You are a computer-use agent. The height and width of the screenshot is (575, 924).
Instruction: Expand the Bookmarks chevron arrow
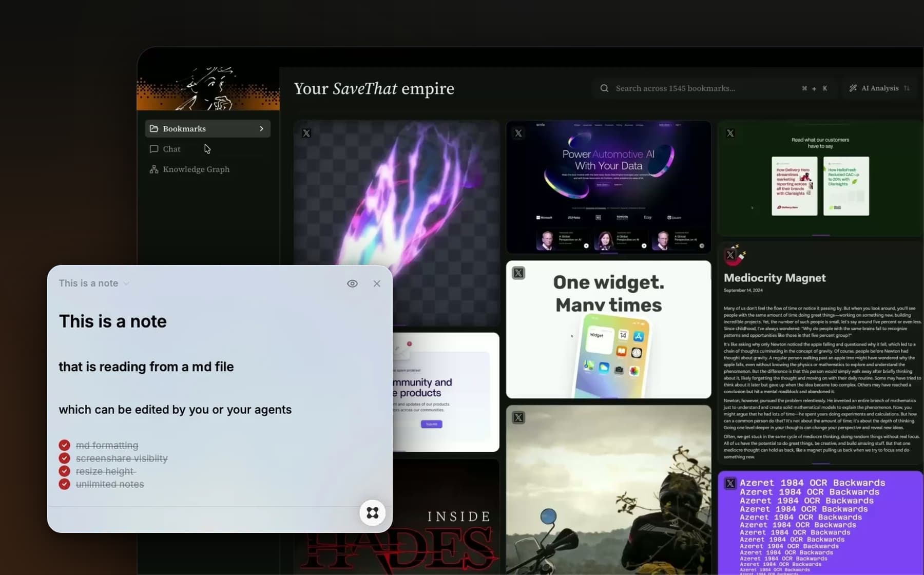point(261,128)
